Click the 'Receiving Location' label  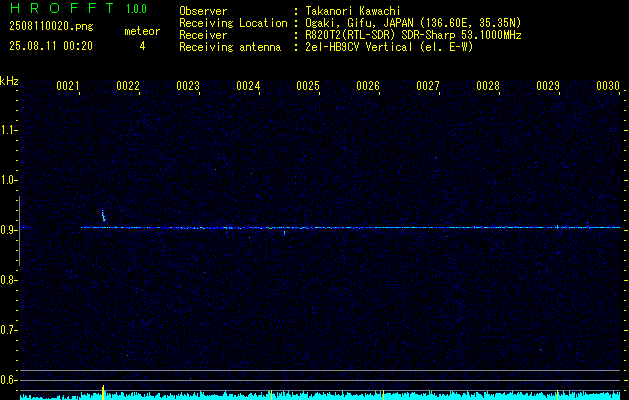pos(233,23)
